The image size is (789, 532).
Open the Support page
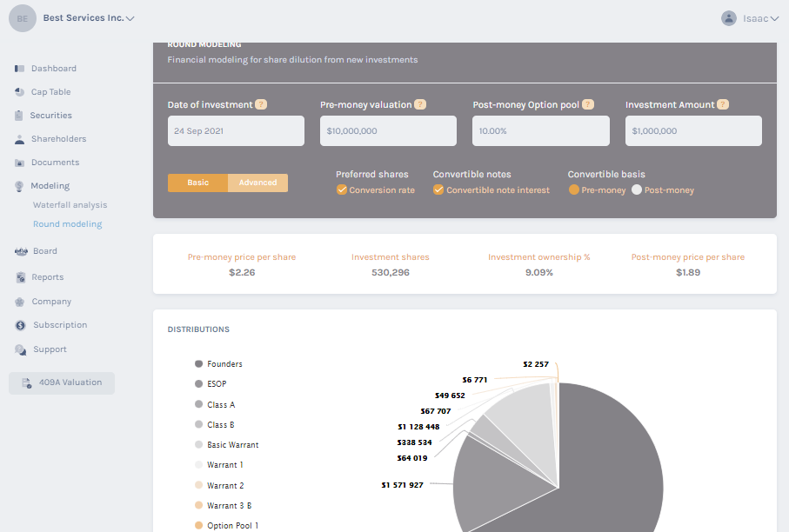50,349
